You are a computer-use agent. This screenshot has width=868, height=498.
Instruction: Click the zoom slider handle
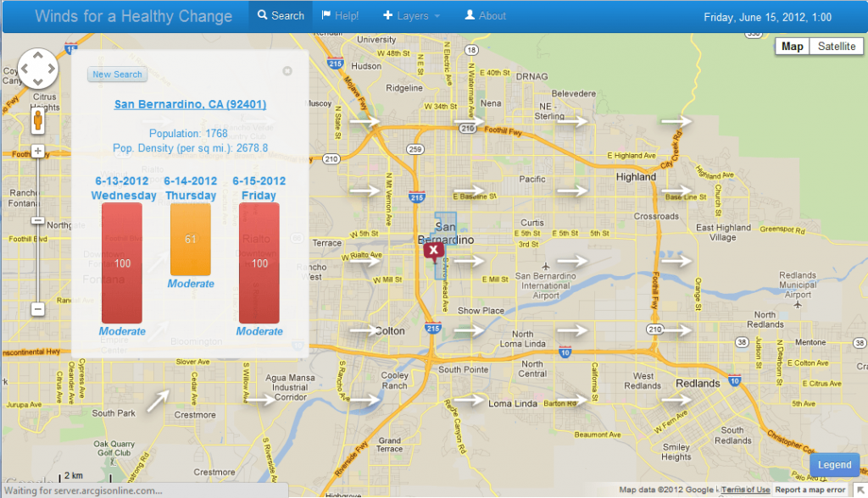tap(37, 220)
